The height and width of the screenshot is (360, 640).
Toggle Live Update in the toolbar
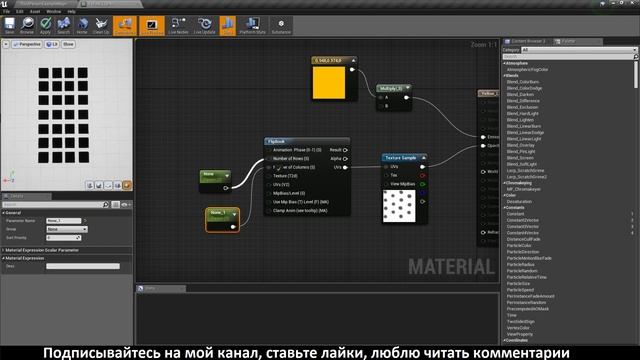[204, 25]
